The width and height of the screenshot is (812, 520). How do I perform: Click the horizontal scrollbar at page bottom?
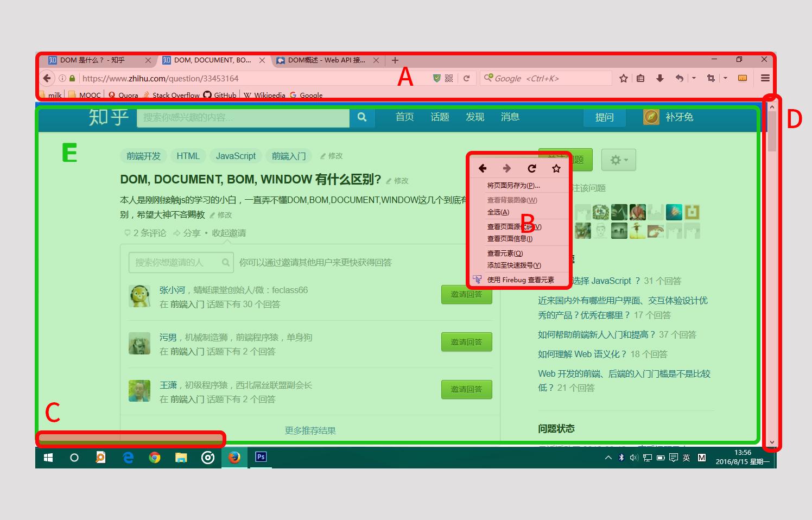click(130, 439)
